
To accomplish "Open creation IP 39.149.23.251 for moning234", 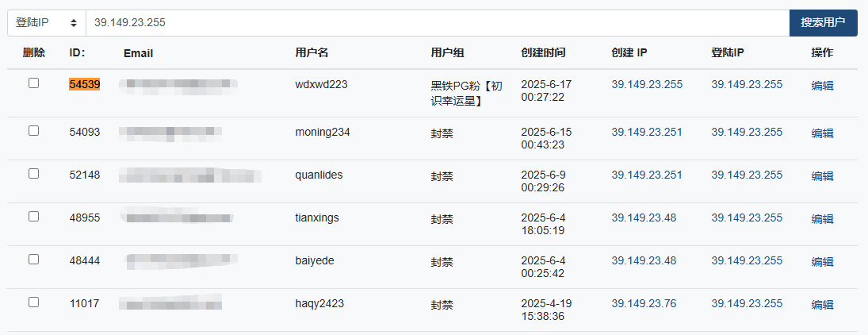I will (x=647, y=132).
